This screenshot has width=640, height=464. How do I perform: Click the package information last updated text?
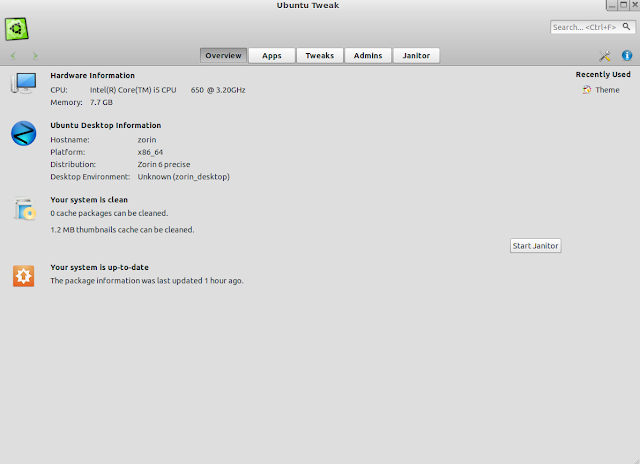coord(147,281)
